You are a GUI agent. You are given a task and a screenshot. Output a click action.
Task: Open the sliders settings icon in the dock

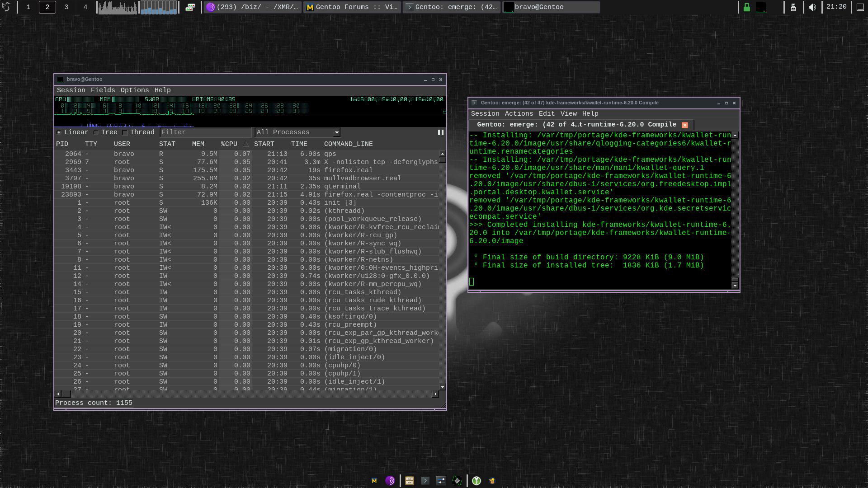click(441, 481)
